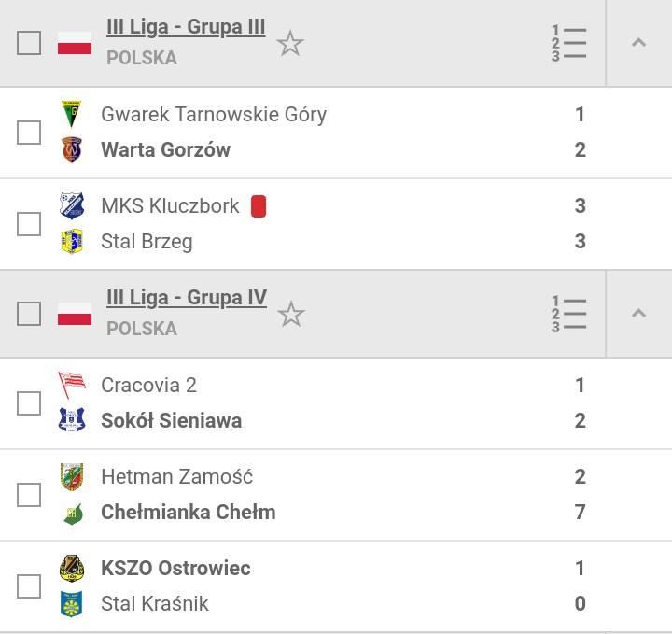This screenshot has width=672, height=634.
Task: Click MKS Kluczbork red card indicator
Action: click(x=259, y=206)
